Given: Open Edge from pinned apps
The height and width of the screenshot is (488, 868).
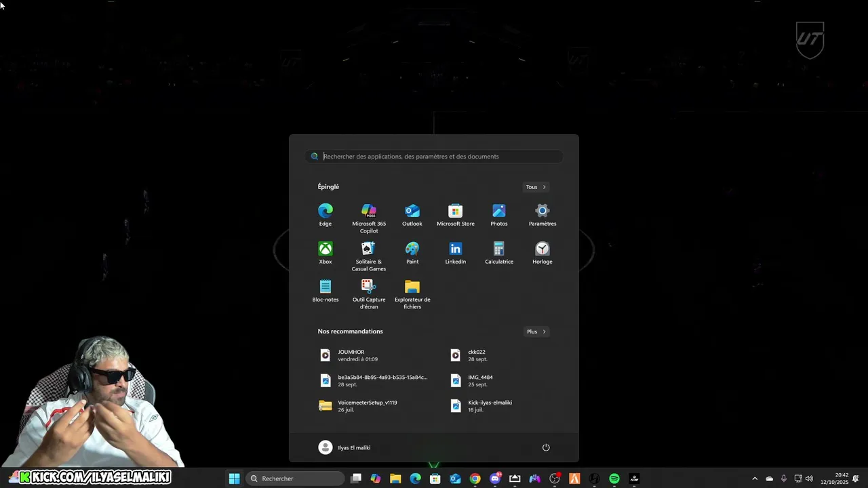Looking at the screenshot, I should tap(325, 215).
